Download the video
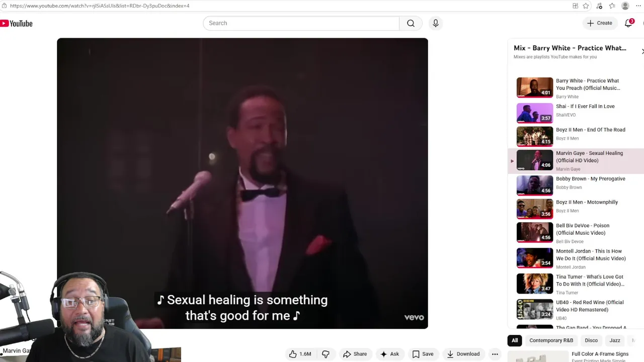 coord(463,354)
